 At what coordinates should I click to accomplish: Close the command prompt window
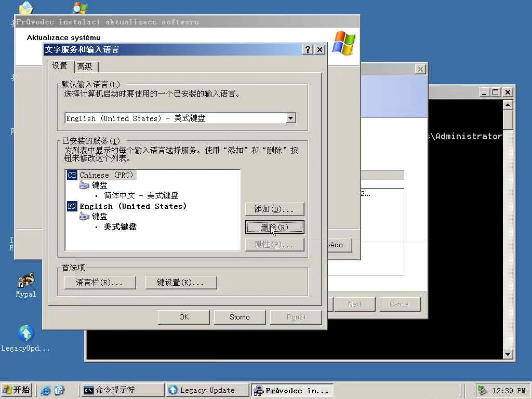coord(508,92)
